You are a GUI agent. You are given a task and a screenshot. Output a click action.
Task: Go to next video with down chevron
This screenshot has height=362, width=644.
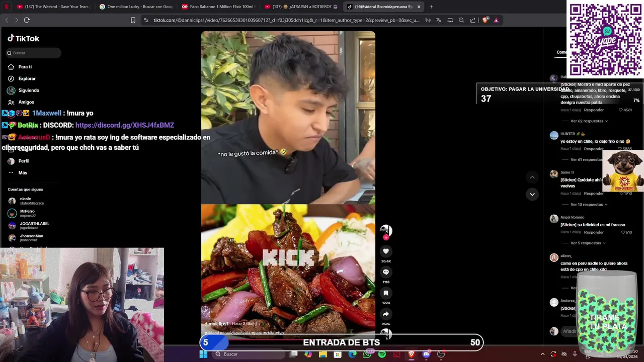[532, 194]
